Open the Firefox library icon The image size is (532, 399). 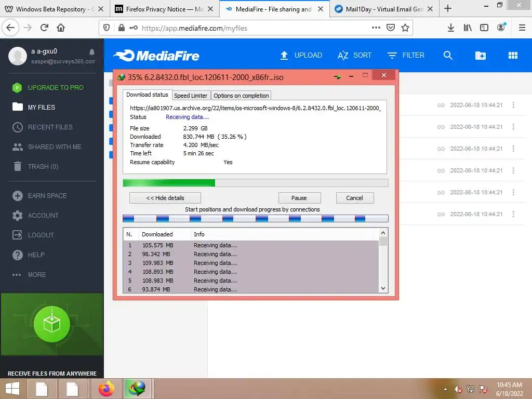468,28
